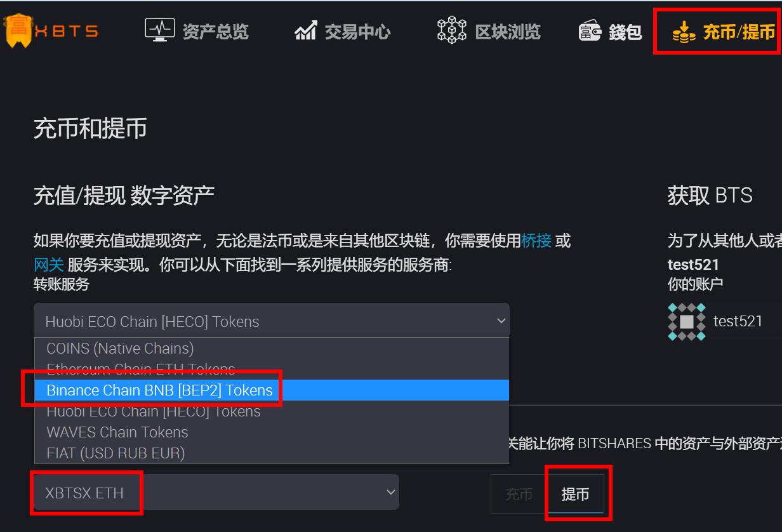Follow the 桥接 link
The height and width of the screenshot is (532, 782).
(x=536, y=241)
